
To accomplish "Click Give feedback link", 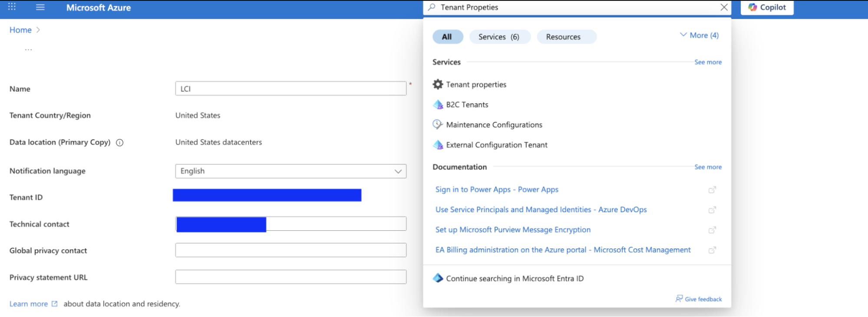I will 703,299.
